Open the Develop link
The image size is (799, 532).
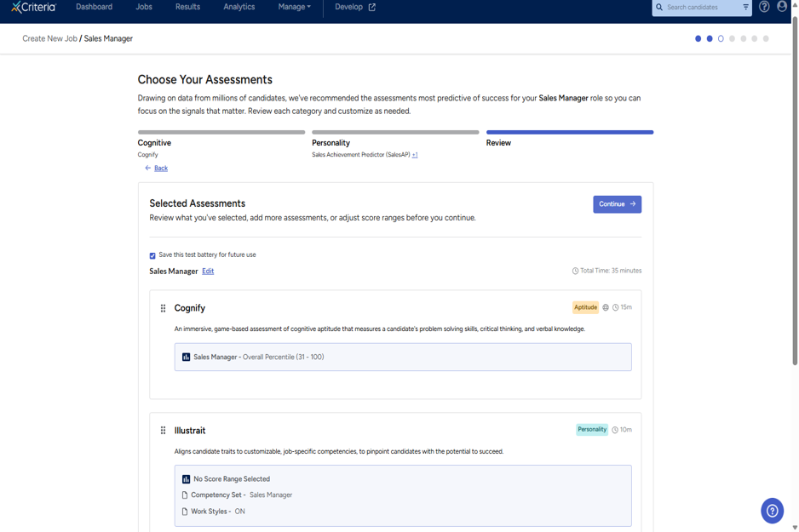(x=348, y=7)
